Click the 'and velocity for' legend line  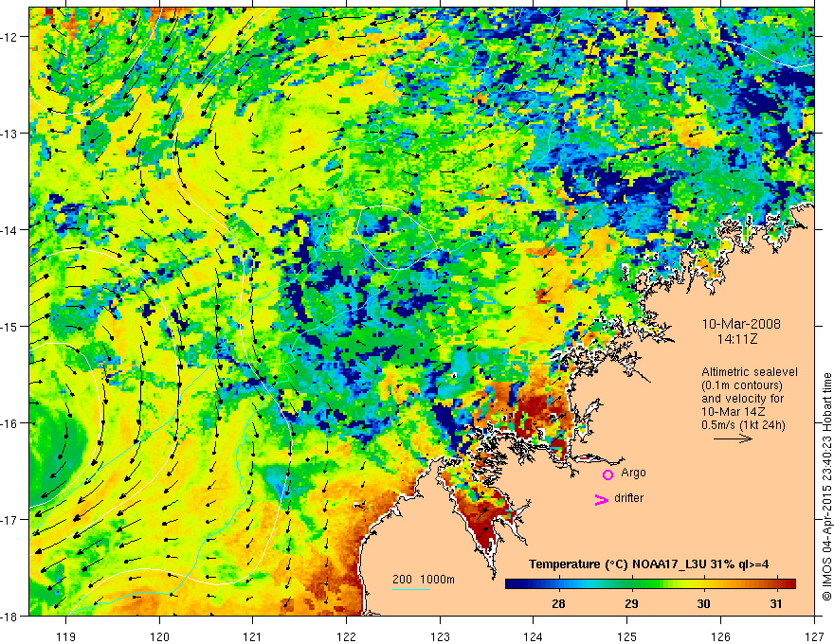click(x=742, y=399)
